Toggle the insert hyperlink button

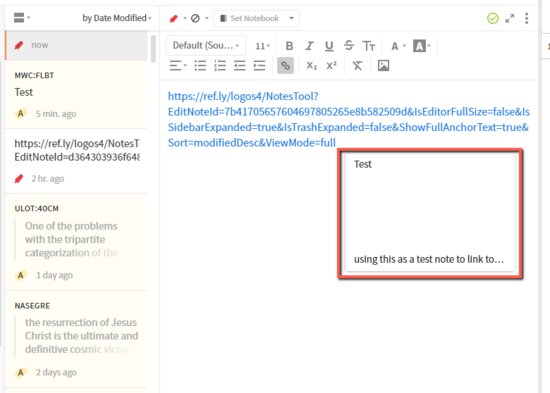point(285,66)
